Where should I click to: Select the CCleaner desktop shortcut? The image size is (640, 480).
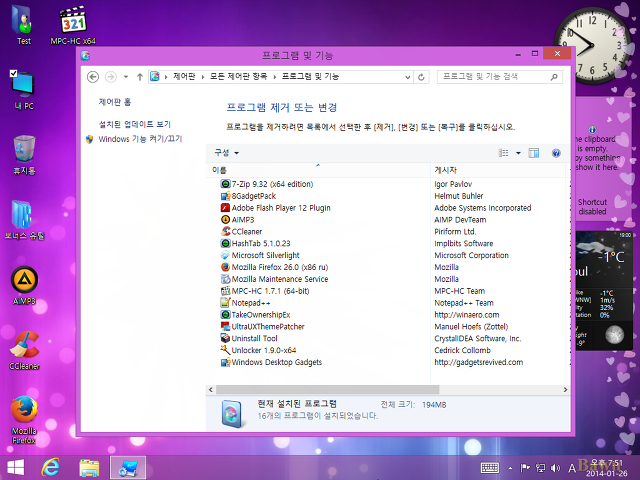tap(24, 351)
